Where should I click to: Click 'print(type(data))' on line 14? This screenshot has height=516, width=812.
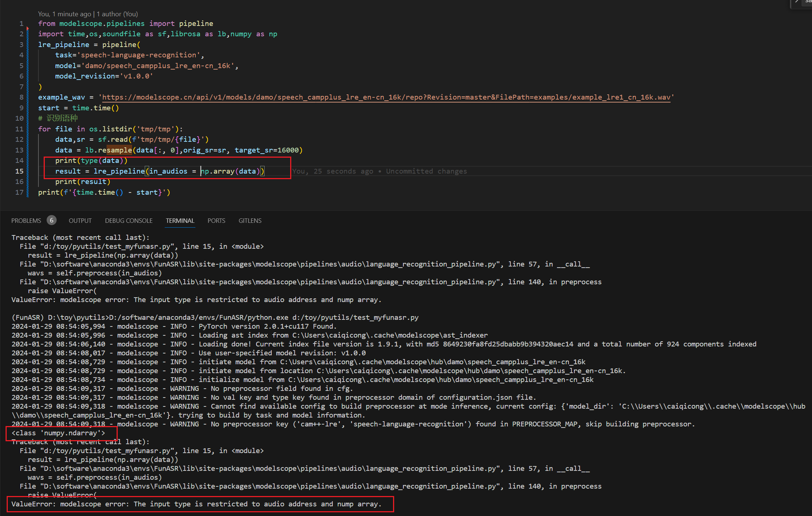pyautogui.click(x=91, y=161)
